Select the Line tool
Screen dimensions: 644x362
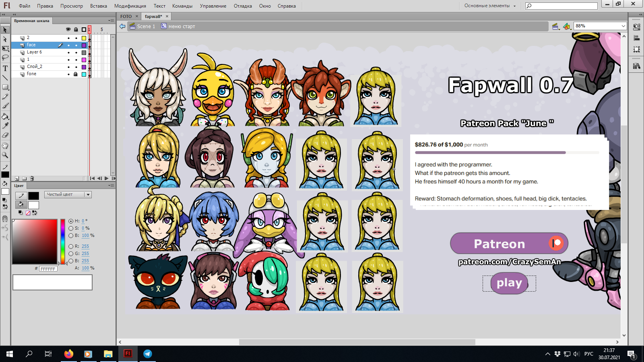coord(5,78)
